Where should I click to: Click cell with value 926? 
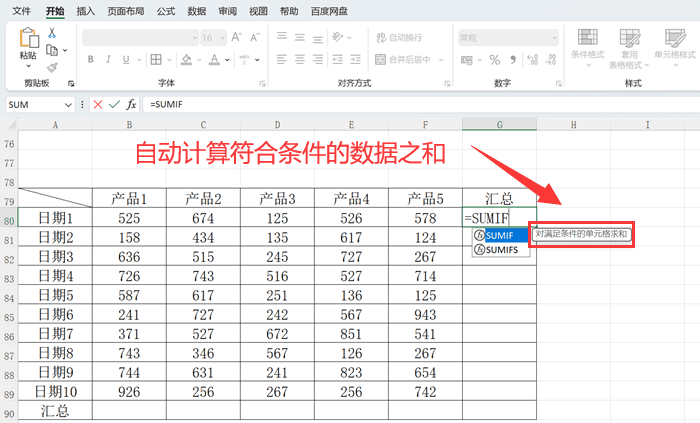pos(129,392)
